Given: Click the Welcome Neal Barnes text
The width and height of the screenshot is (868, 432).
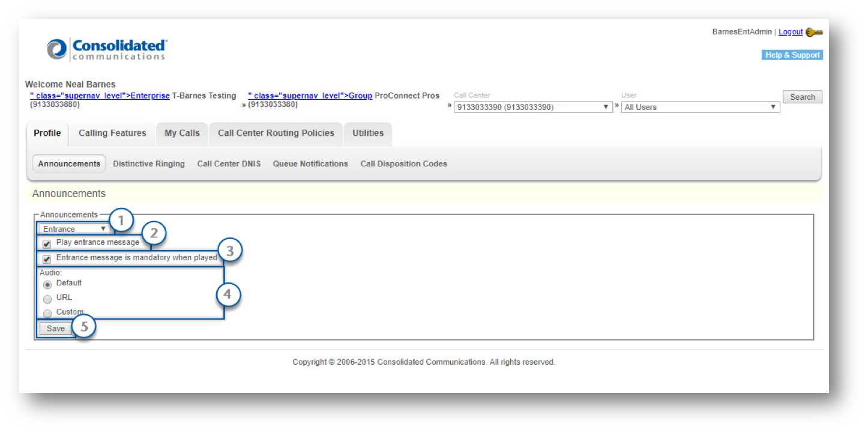Looking at the screenshot, I should pyautogui.click(x=70, y=85).
